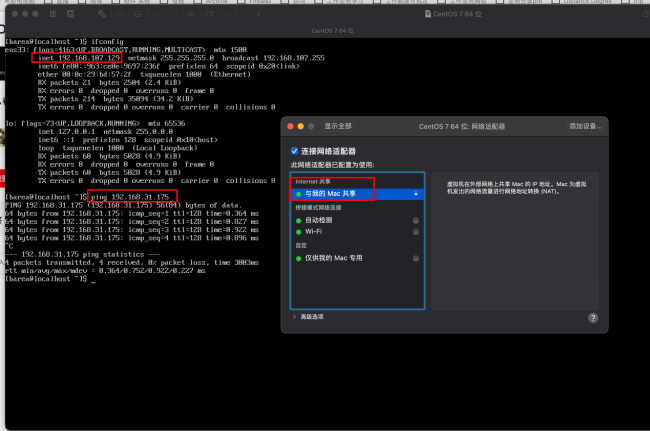Click the rtt min/avg/max/mdev line
Viewport: 650px width, 431px height.
(x=105, y=271)
